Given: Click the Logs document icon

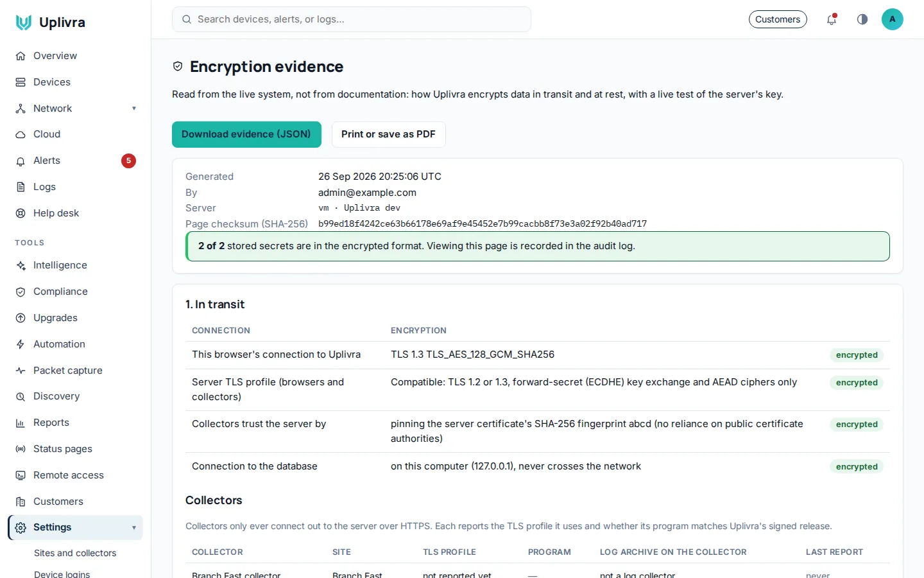Looking at the screenshot, I should (21, 187).
